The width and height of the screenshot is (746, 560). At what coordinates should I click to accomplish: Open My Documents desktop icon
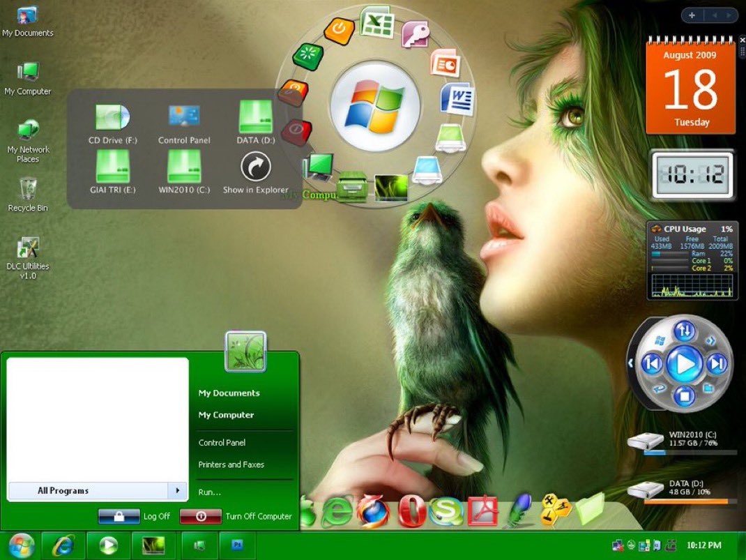pos(28,22)
